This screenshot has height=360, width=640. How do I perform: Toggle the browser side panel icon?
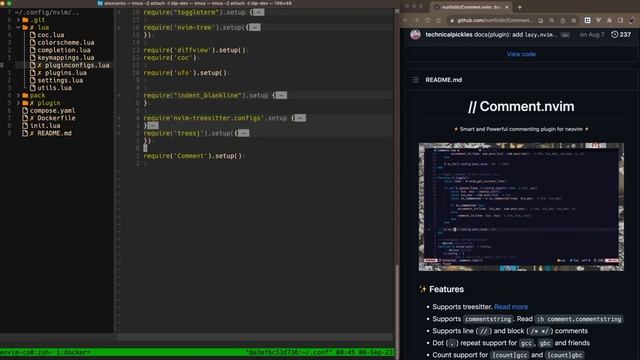point(620,20)
